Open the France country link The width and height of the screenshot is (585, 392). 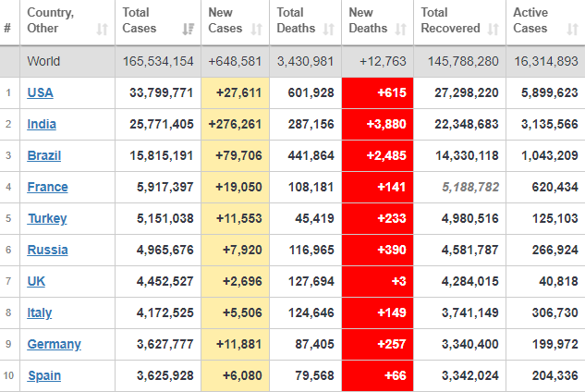[x=48, y=187]
